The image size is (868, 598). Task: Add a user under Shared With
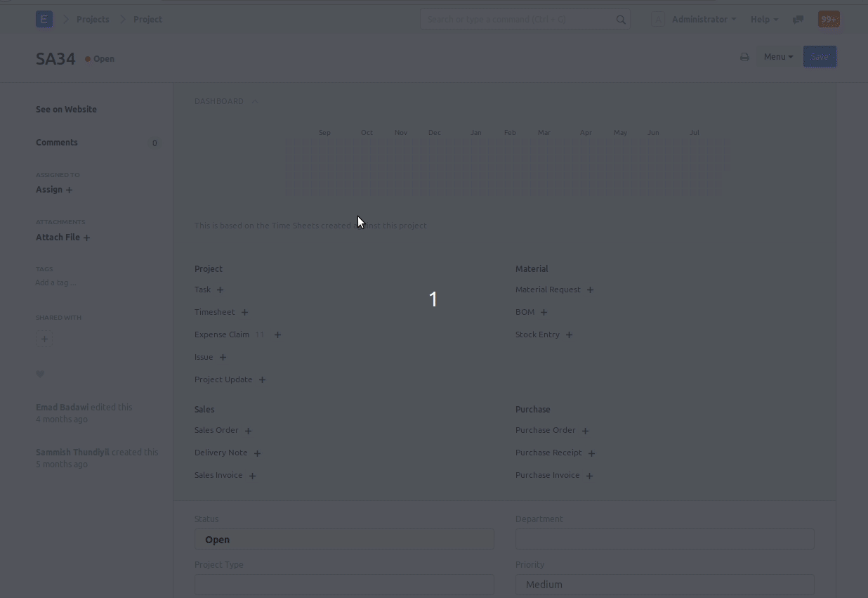point(44,339)
